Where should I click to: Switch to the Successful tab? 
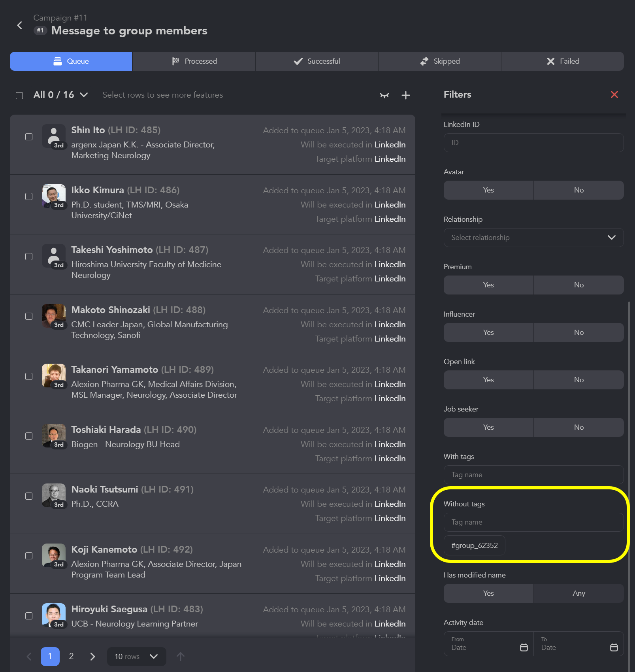(317, 61)
